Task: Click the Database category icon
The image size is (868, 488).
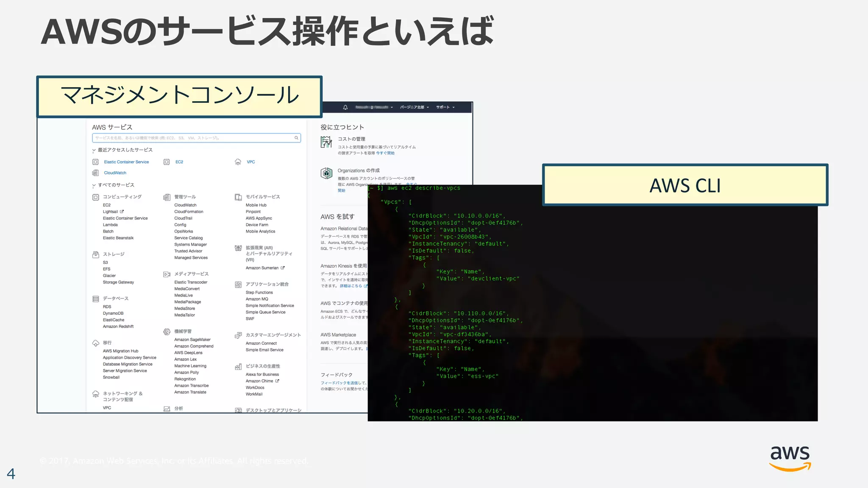Action: click(96, 299)
